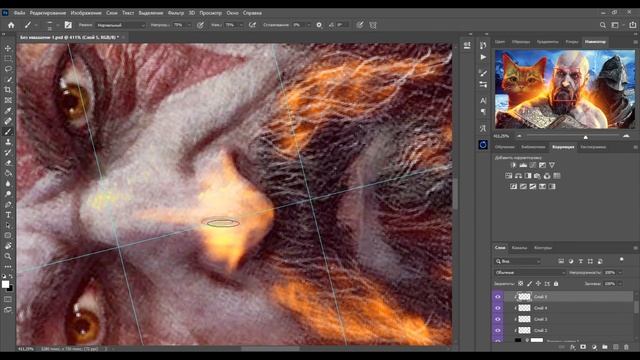Switch to the Цвет panel tab
Screen dimensions: 640x360
click(500, 42)
